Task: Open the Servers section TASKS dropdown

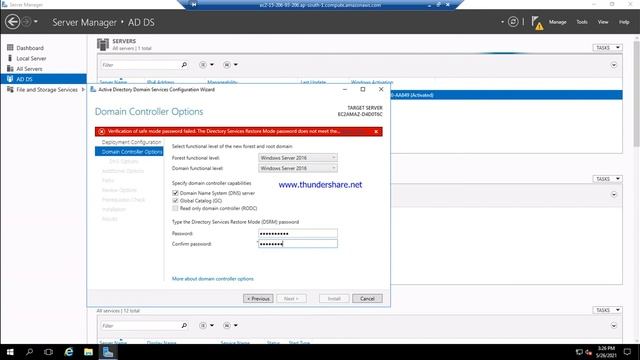Action: pyautogui.click(x=607, y=48)
